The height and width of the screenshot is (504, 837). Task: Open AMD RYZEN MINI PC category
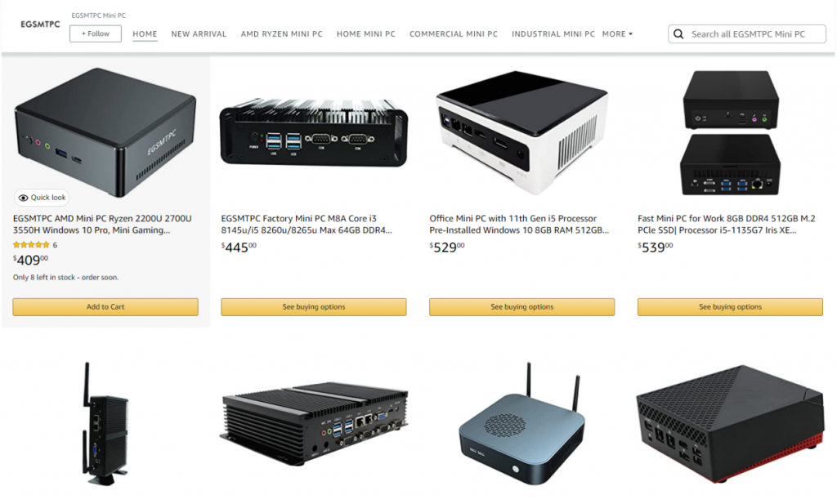click(281, 34)
